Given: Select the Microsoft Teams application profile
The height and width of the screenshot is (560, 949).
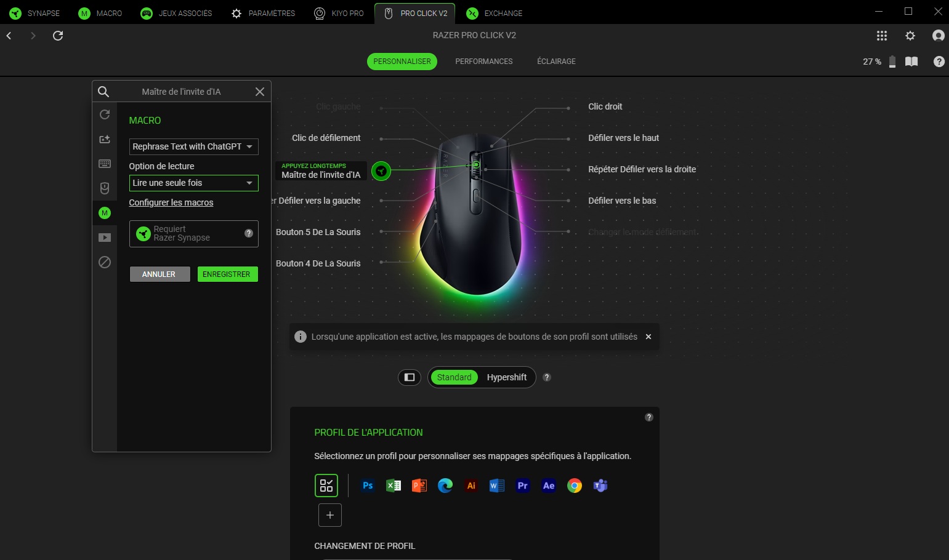Looking at the screenshot, I should (x=600, y=486).
